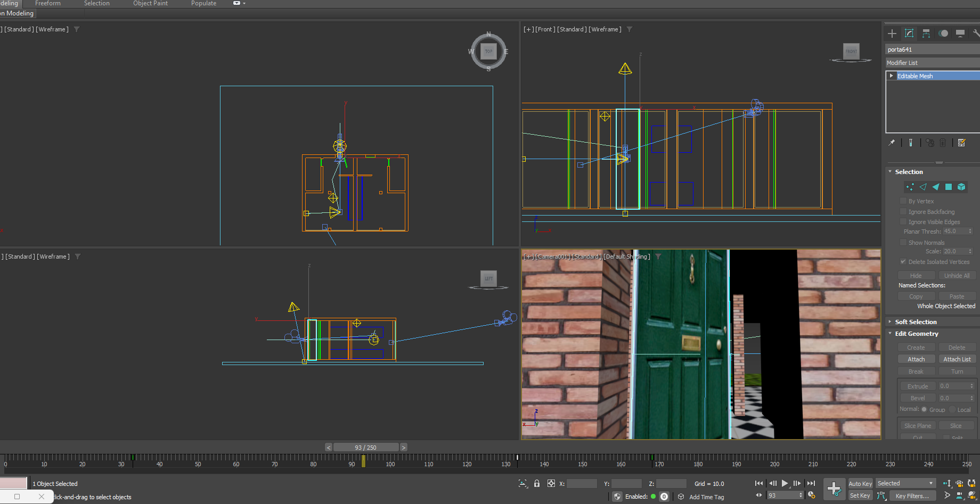Click the Key Filters button
The width and height of the screenshot is (980, 504).
point(912,496)
